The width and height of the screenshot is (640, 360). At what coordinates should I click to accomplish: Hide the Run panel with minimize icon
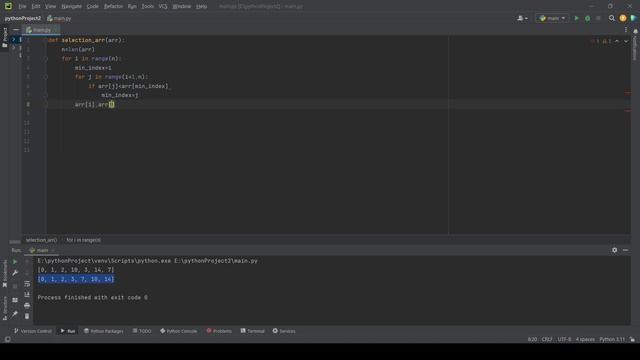625,250
